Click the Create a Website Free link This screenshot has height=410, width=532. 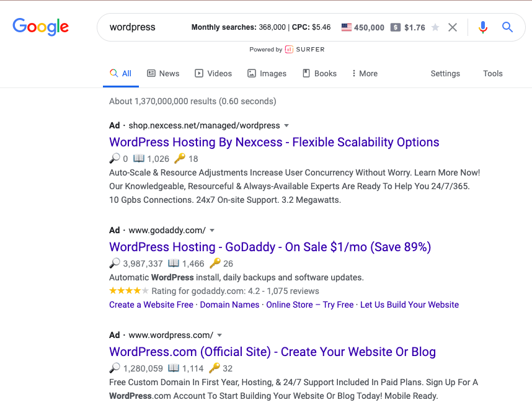[x=151, y=305]
